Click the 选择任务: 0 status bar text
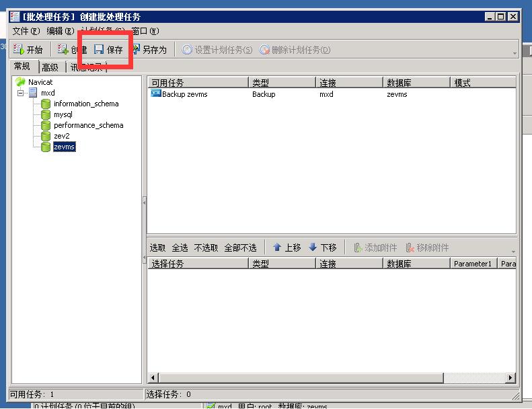The width and height of the screenshot is (532, 409). point(169,394)
